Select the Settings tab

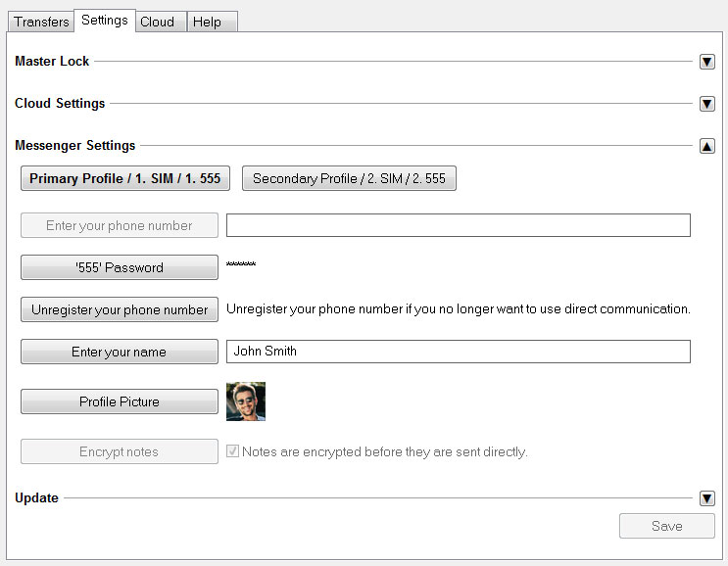click(105, 21)
